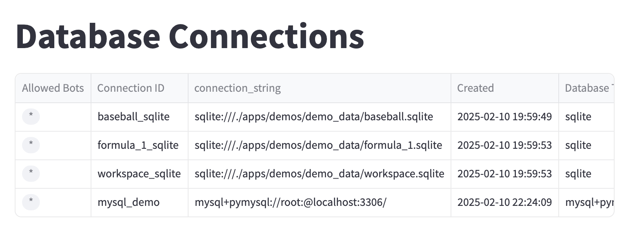Select the workspace_sqlite connection ID cell
This screenshot has height=234, width=644.
pyautogui.click(x=140, y=174)
